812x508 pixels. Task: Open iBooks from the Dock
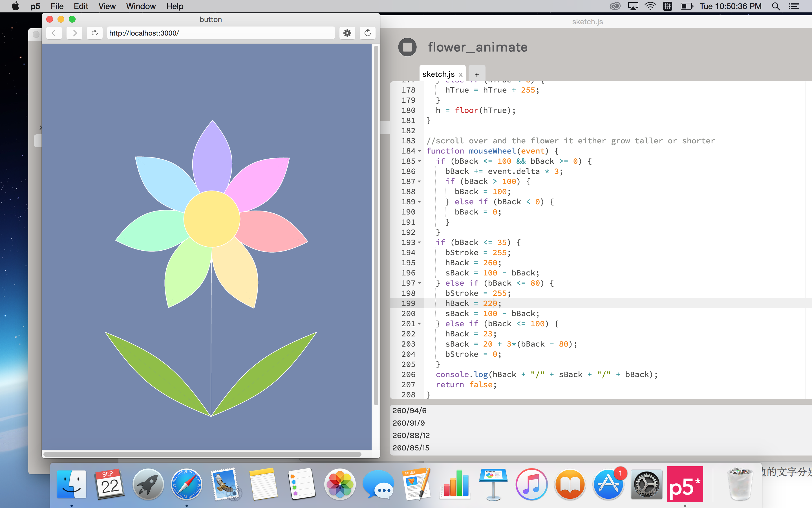pyautogui.click(x=570, y=484)
